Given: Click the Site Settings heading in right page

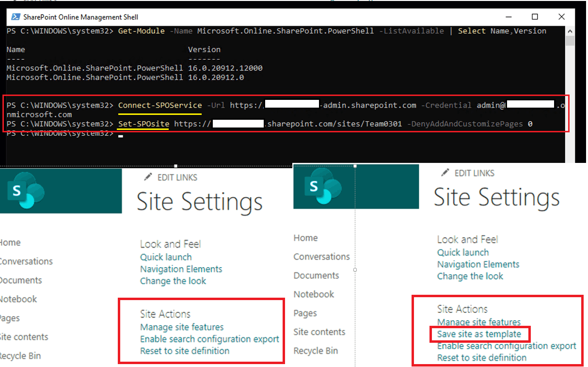Looking at the screenshot, I should [497, 197].
